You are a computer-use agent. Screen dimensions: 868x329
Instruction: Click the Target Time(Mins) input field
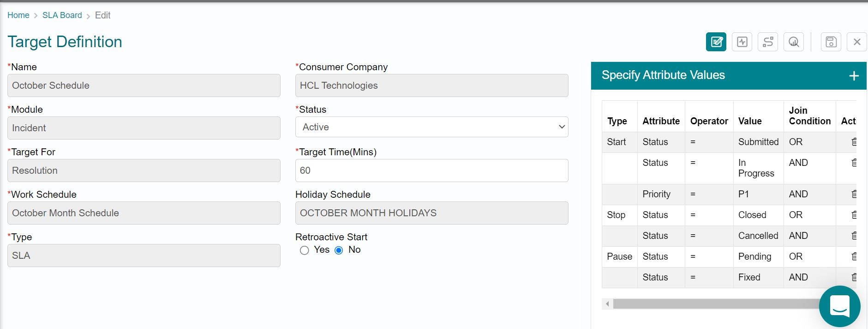pos(431,171)
